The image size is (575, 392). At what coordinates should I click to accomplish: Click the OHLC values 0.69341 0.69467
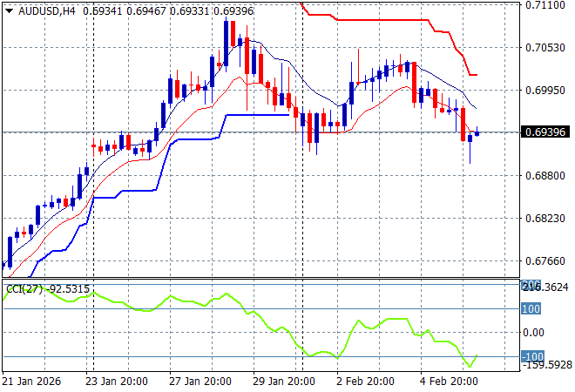[x=125, y=11]
